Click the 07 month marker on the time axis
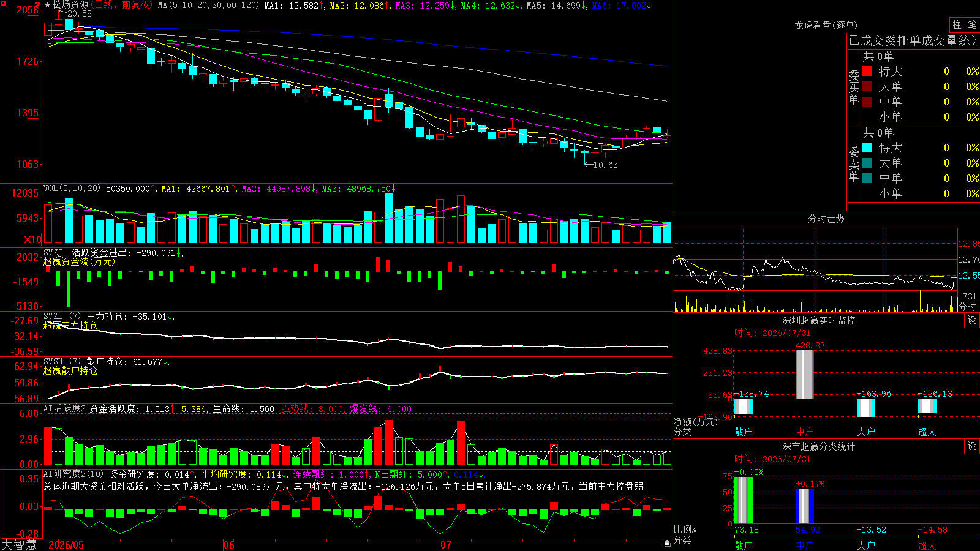 (446, 545)
